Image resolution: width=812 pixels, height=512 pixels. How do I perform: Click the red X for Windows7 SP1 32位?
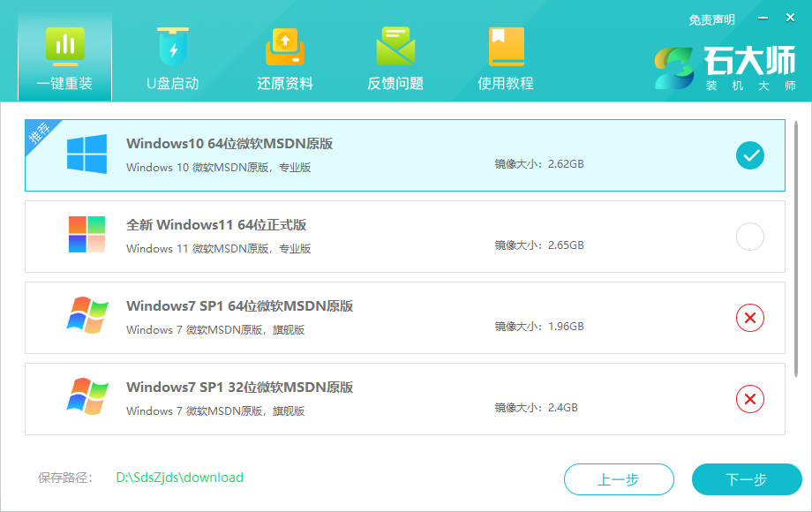pyautogui.click(x=750, y=399)
